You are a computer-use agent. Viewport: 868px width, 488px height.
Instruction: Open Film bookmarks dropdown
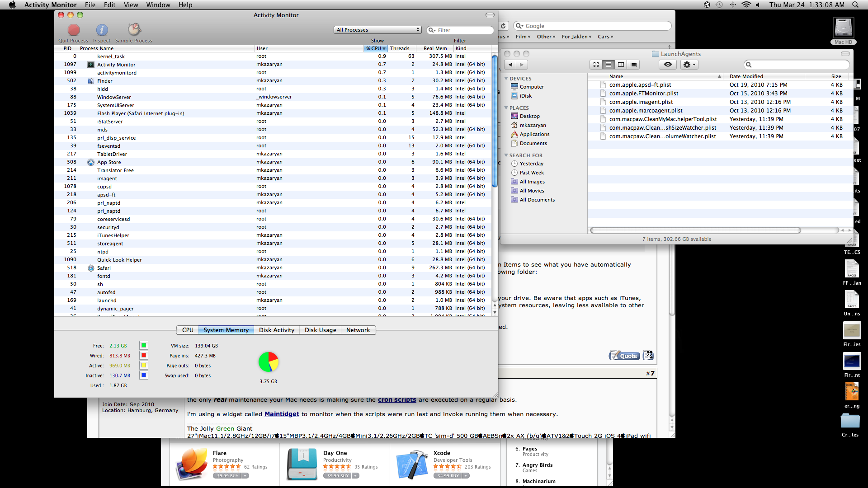pyautogui.click(x=523, y=37)
